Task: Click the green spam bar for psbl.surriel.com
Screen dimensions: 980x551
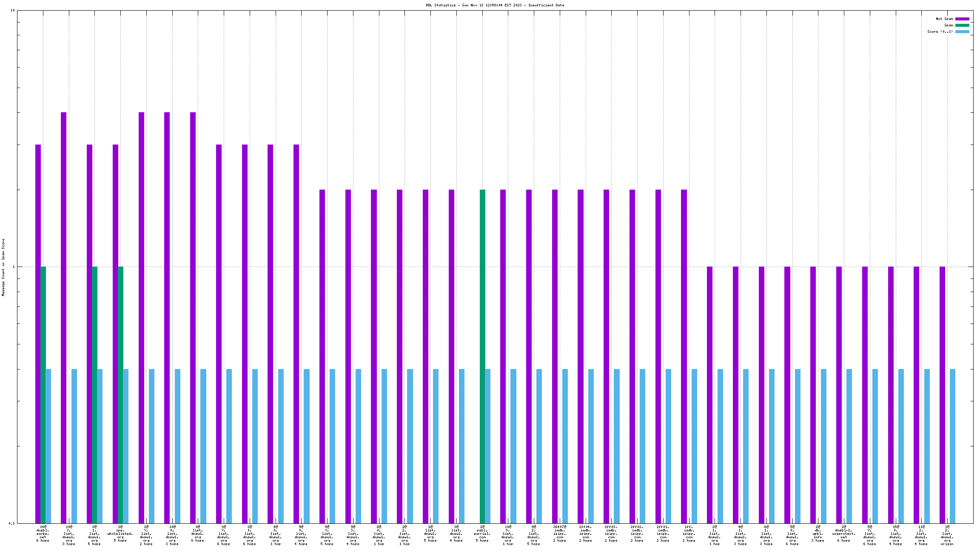Action: 482,356
